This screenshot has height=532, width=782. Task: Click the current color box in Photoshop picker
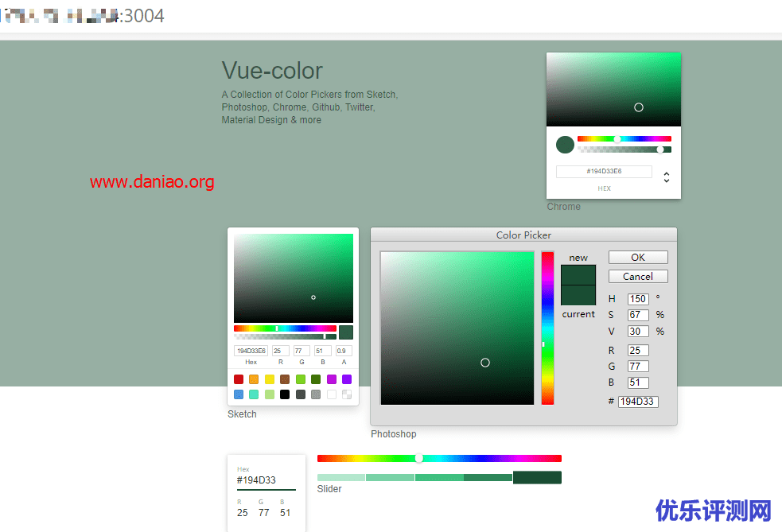578,295
